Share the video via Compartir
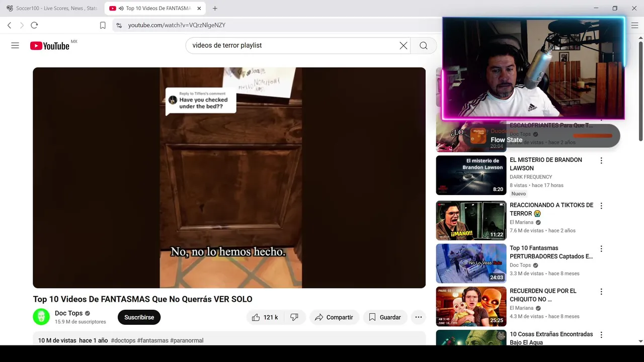Image resolution: width=644 pixels, height=362 pixels. pyautogui.click(x=334, y=317)
